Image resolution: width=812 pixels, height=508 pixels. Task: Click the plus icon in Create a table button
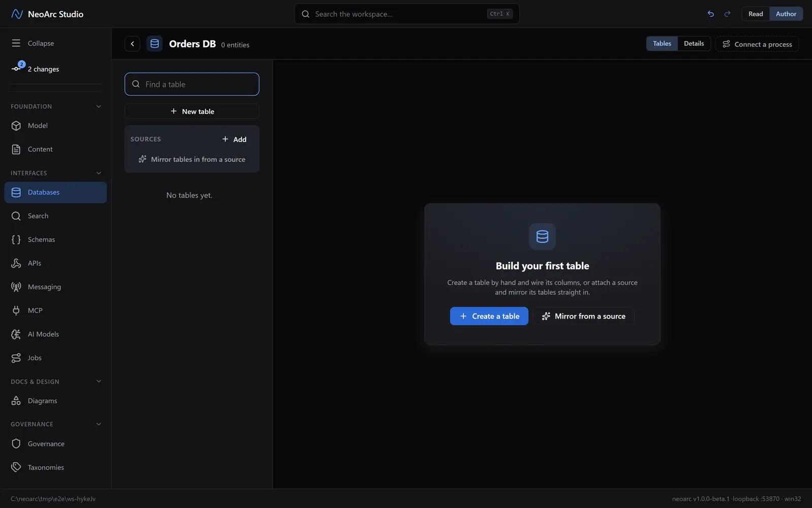pos(463,316)
